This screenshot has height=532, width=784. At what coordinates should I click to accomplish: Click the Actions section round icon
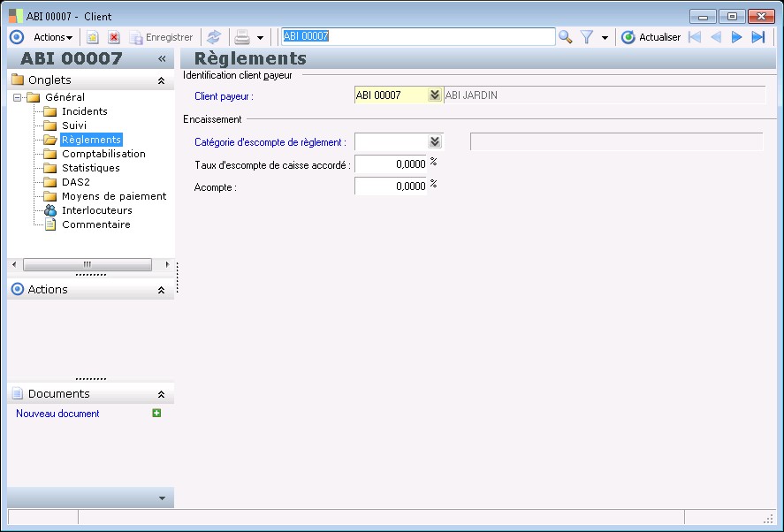[18, 289]
